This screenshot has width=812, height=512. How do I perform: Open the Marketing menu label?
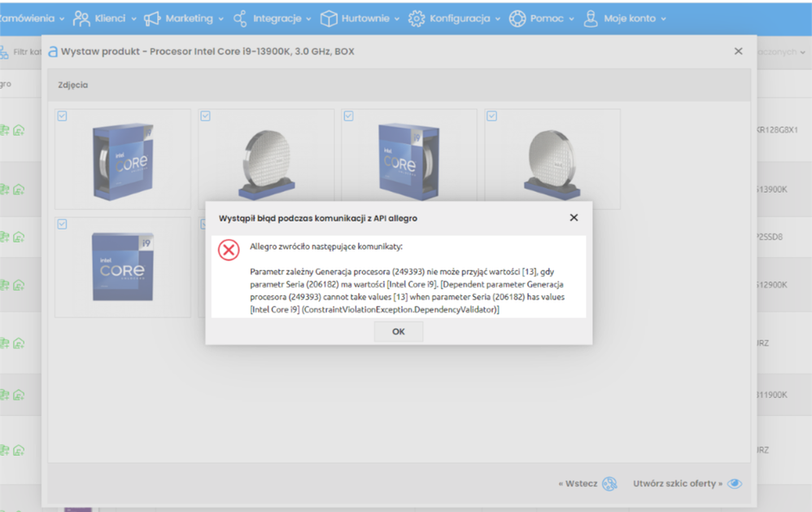[189, 19]
